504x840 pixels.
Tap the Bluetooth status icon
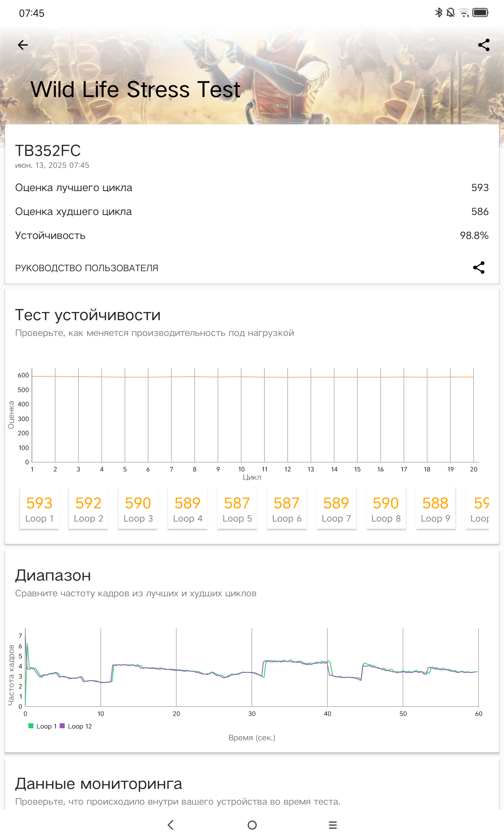coord(438,13)
